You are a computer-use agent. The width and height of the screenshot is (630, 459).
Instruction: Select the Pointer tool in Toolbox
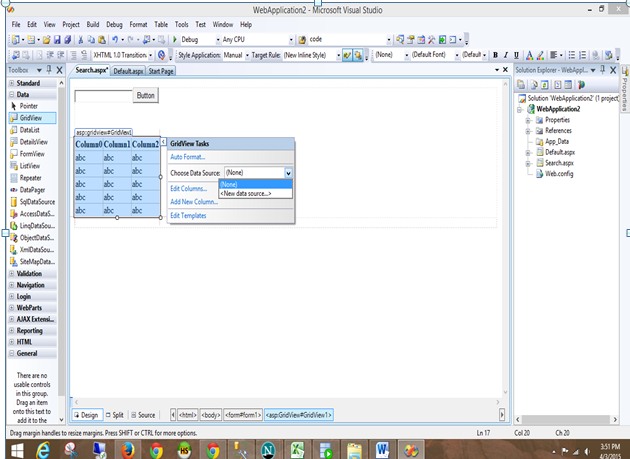pos(28,106)
